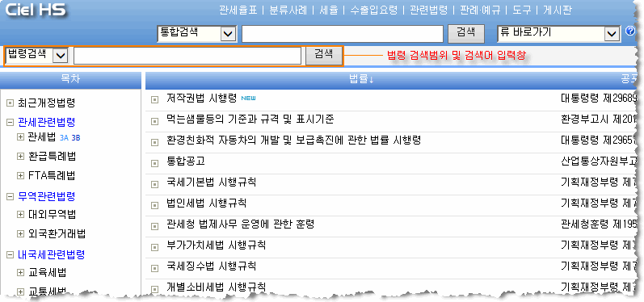The height and width of the screenshot is (302, 644).
Task: Open the 3A link beside 관세법
Action: pyautogui.click(x=64, y=138)
